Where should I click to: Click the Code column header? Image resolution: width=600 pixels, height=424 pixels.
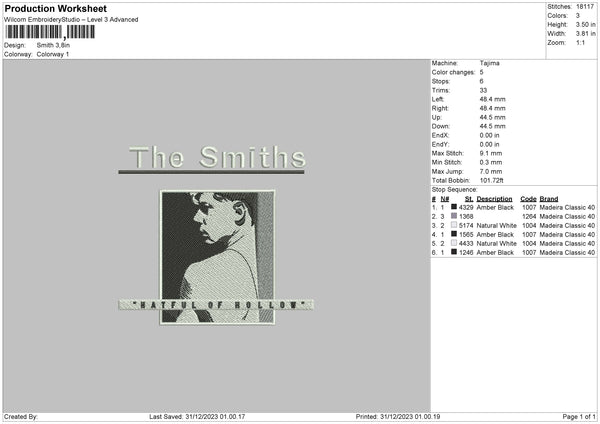point(528,199)
